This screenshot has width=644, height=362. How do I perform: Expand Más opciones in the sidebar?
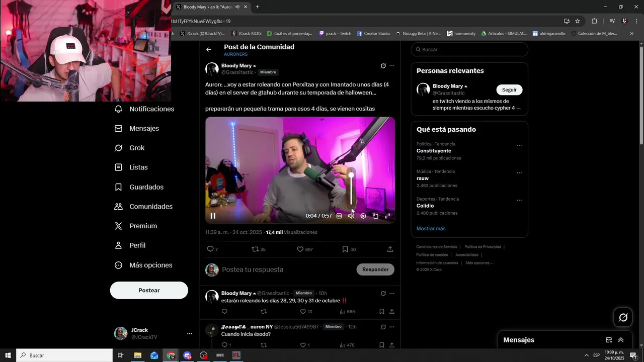click(143, 265)
